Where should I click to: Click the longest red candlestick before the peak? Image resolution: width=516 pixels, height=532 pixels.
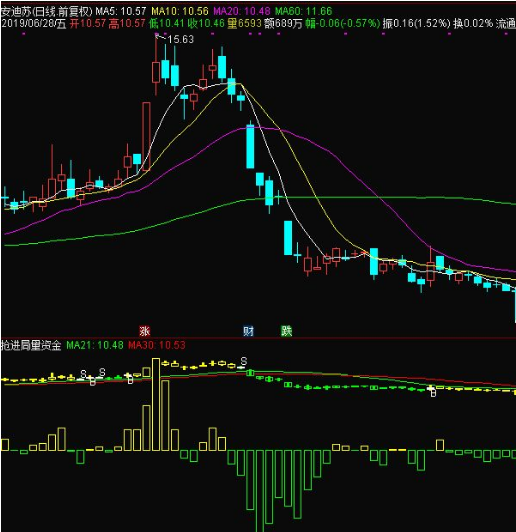146,136
